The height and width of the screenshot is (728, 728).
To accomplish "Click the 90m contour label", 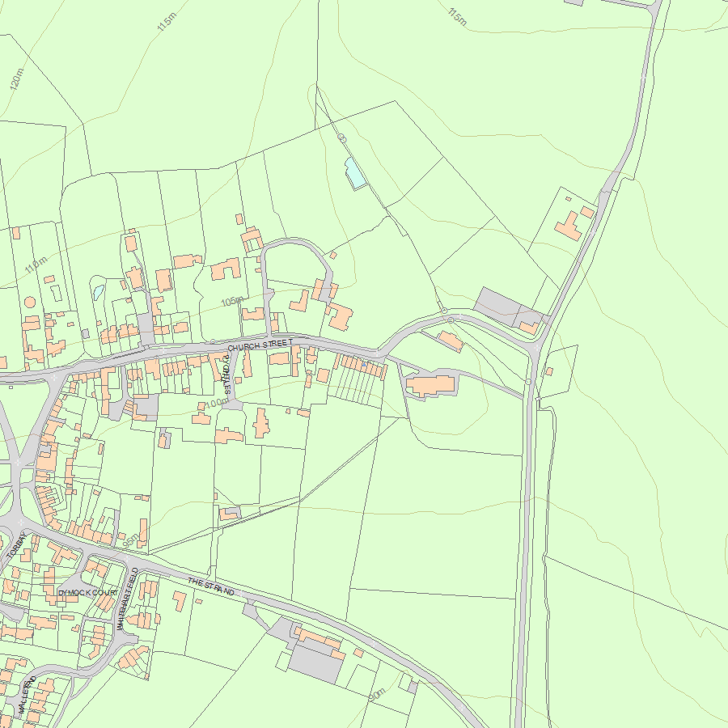I will coord(377,695).
